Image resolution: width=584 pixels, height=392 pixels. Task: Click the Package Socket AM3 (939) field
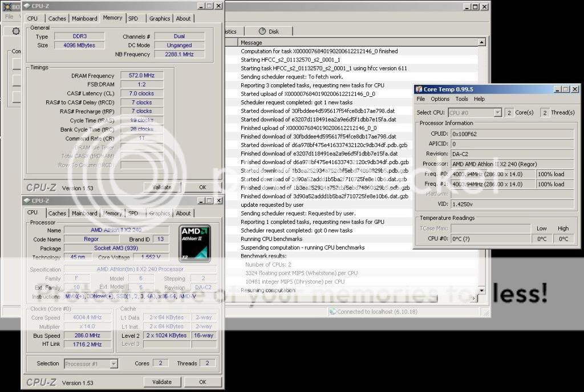pos(116,248)
